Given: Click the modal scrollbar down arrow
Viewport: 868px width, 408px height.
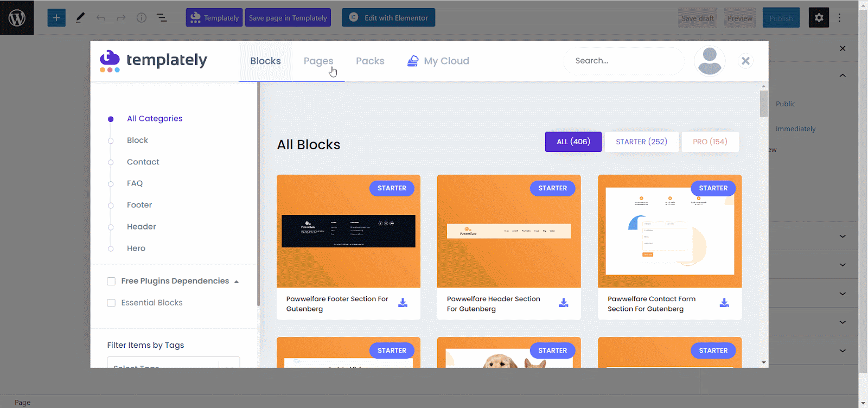Looking at the screenshot, I should (x=764, y=362).
